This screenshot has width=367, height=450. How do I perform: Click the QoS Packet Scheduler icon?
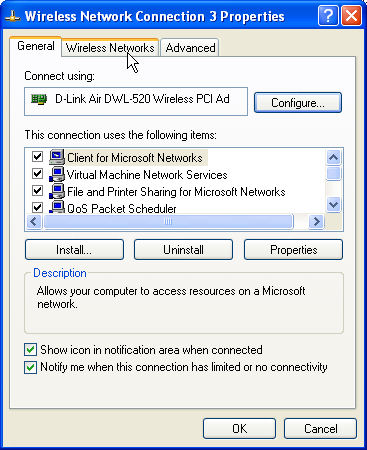(x=57, y=207)
